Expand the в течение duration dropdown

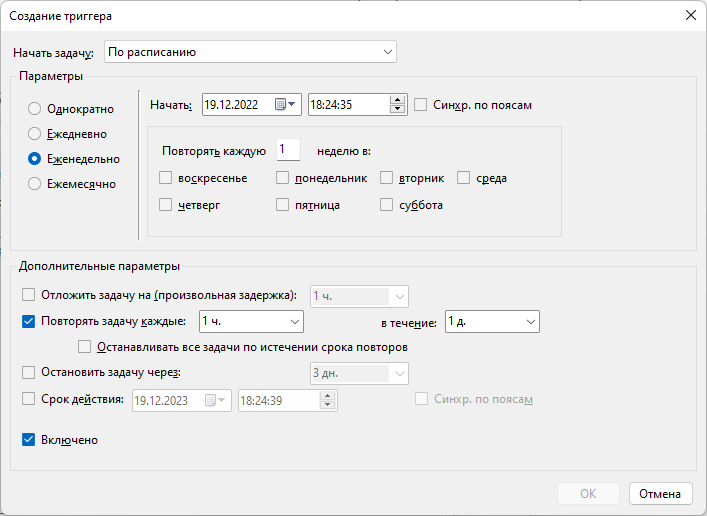[x=492, y=322]
